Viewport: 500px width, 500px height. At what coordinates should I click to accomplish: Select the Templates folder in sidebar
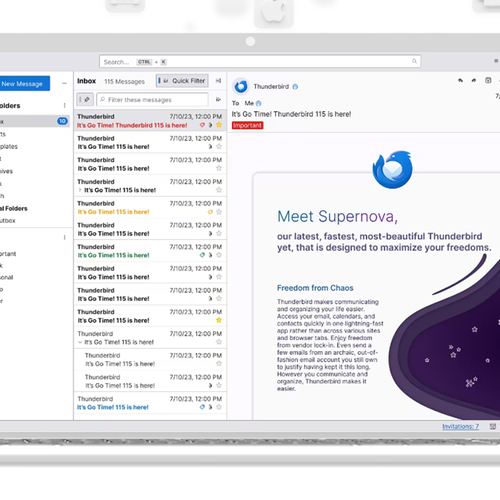click(x=9, y=147)
